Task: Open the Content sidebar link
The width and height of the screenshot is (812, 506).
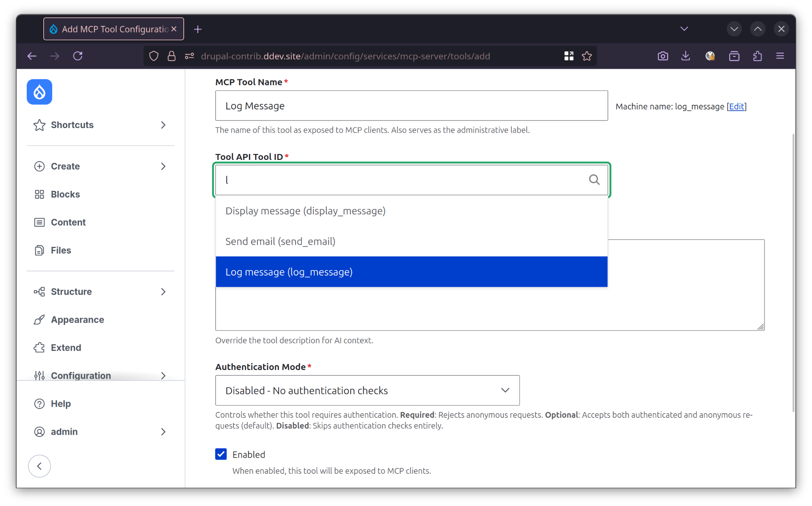Action: (x=68, y=222)
